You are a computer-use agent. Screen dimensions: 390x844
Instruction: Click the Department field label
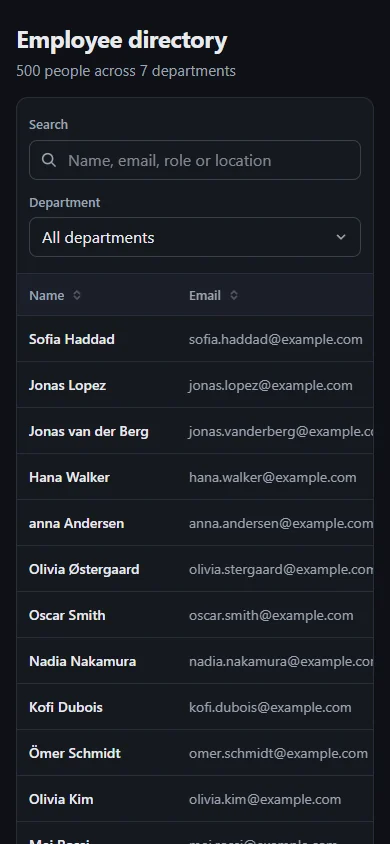coord(65,202)
